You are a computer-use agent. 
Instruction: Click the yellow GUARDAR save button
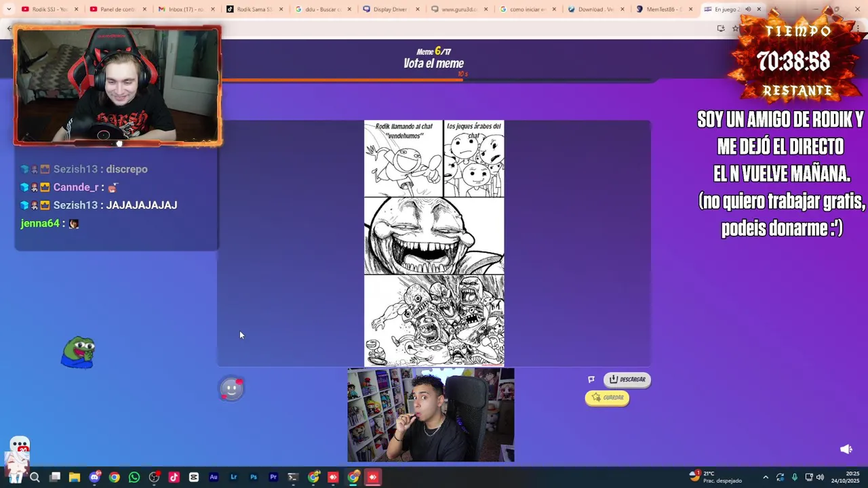click(x=608, y=398)
